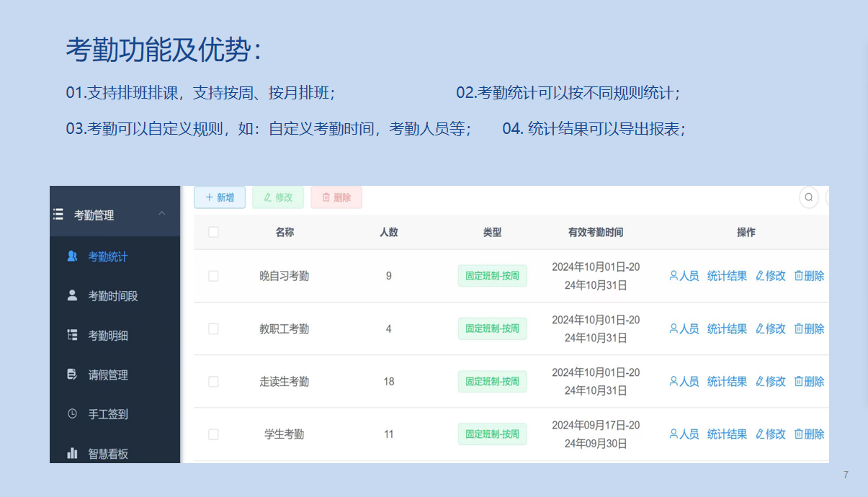Check the 晚自习考勤 row checkbox

[x=213, y=276]
